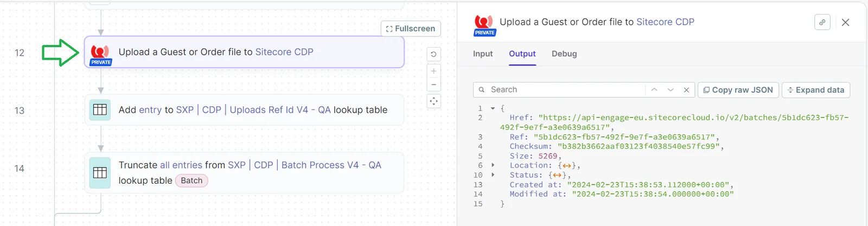The width and height of the screenshot is (868, 226).
Task: Click the magnifier icon in the search box
Action: point(481,90)
